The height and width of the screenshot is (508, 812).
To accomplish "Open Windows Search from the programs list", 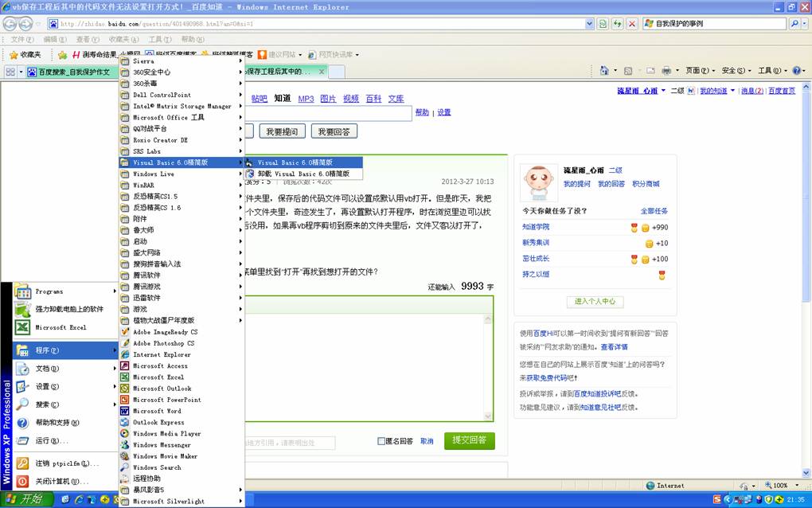I will point(182,467).
